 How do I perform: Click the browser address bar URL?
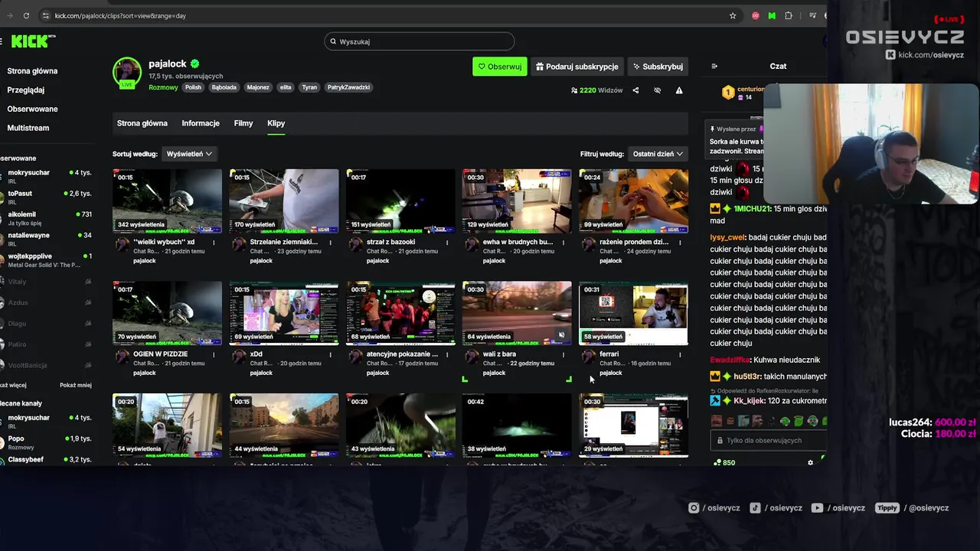click(120, 15)
